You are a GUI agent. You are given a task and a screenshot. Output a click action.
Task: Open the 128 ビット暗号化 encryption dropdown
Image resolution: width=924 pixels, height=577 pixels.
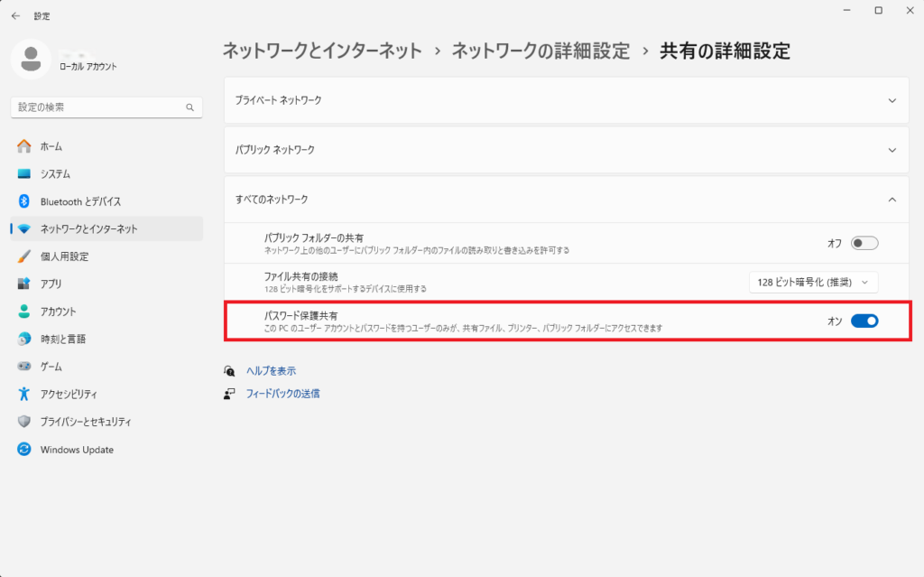[x=813, y=283]
